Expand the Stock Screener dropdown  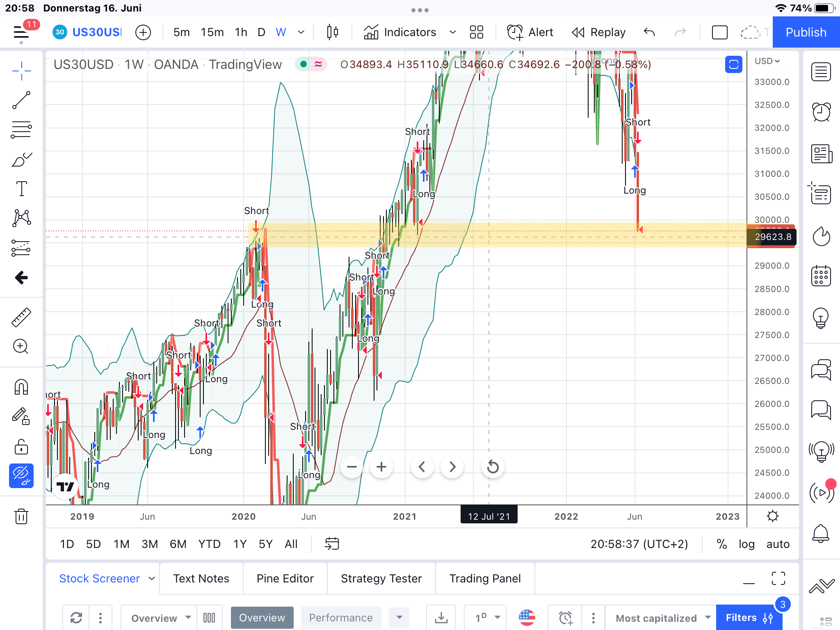click(152, 578)
